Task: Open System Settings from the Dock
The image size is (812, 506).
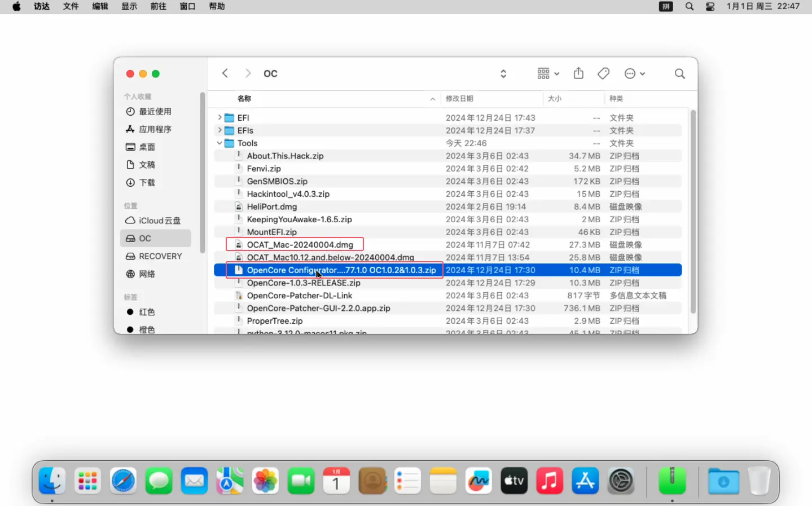Action: coord(621,481)
